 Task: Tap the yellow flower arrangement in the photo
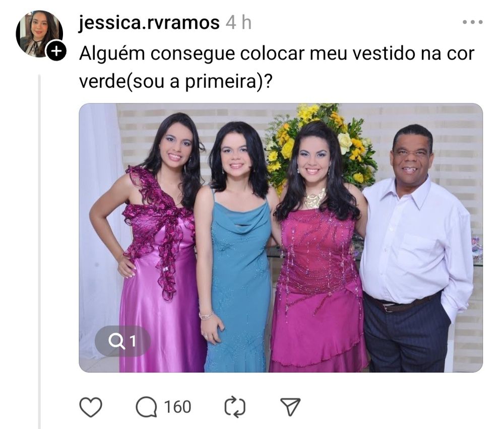click(322, 145)
